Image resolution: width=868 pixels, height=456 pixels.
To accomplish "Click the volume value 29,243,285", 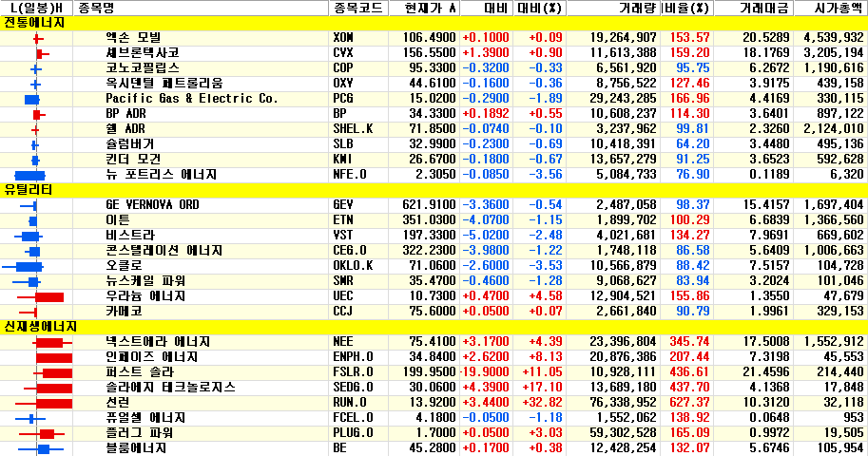I will tap(623, 99).
